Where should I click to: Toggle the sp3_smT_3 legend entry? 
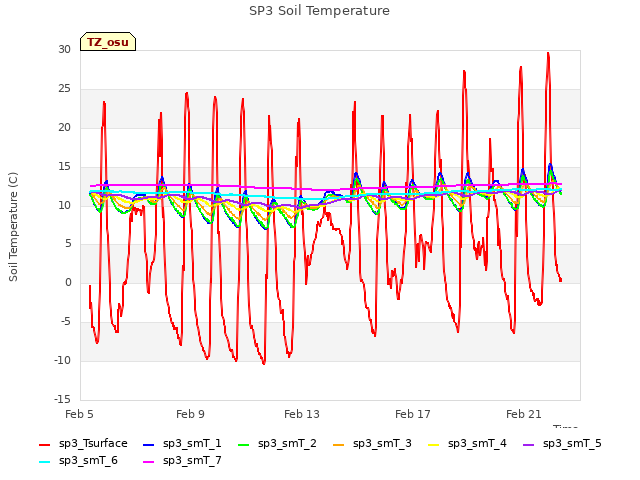click(372, 444)
